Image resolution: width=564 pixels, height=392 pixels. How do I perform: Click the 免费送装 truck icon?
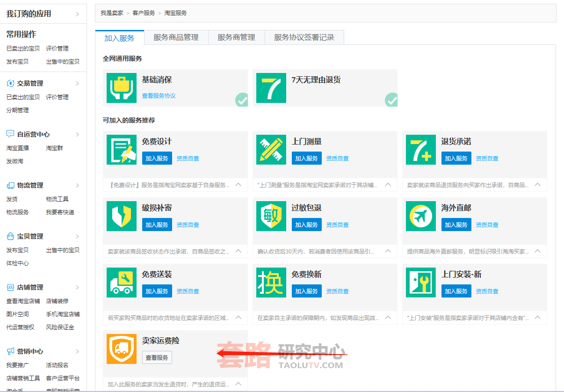(122, 283)
